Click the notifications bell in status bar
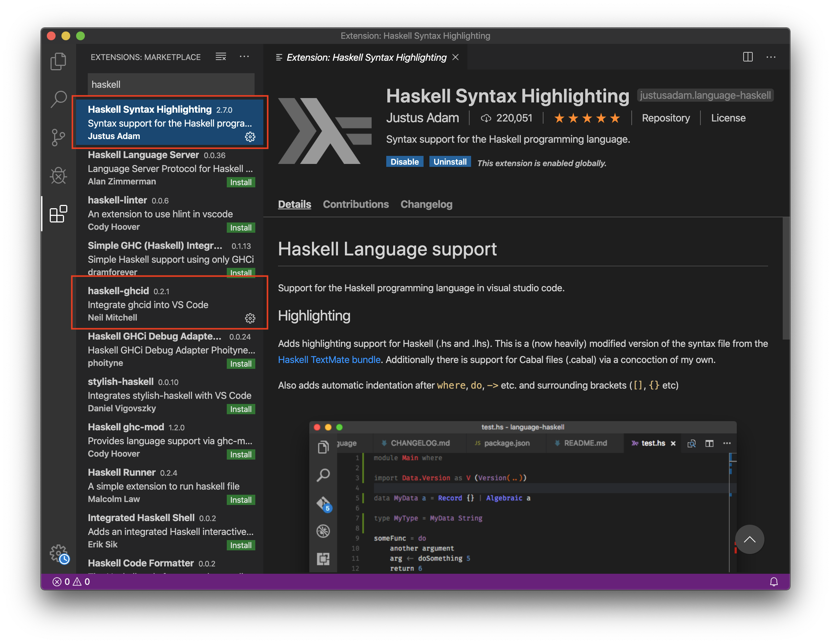The width and height of the screenshot is (831, 644). [774, 581]
